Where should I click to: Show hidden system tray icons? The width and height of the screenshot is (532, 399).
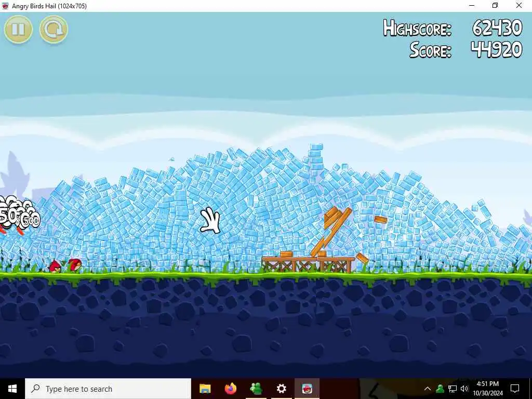(428, 389)
